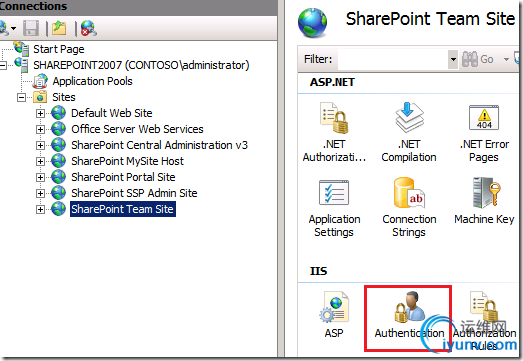Select Default Web Site in tree
523x361 pixels.
pyautogui.click(x=112, y=113)
